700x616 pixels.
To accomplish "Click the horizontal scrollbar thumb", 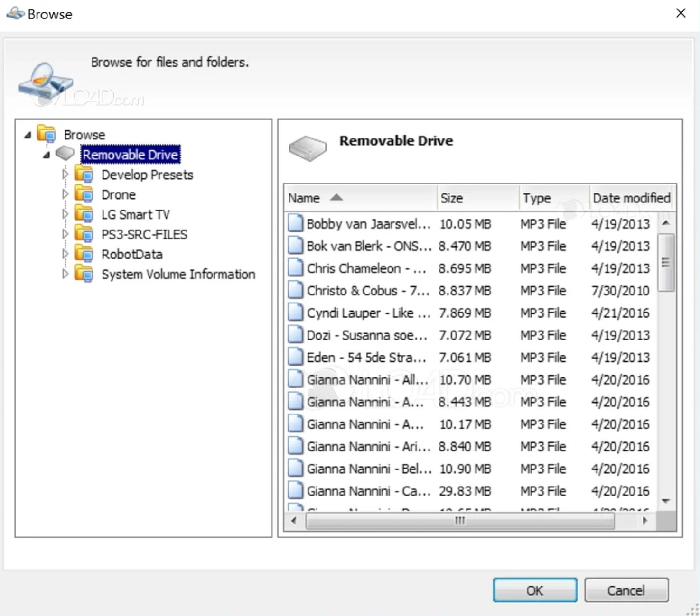I will tap(460, 521).
